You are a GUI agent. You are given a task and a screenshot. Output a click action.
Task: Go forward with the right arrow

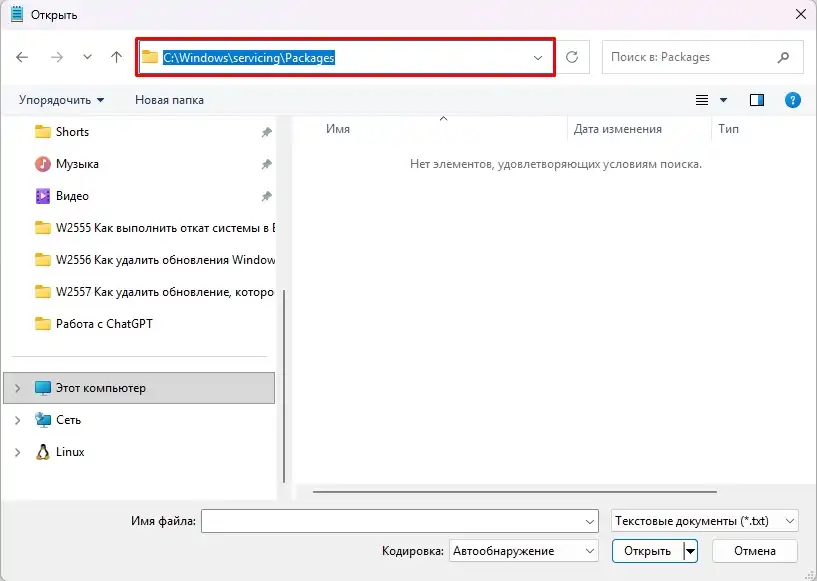pyautogui.click(x=57, y=57)
